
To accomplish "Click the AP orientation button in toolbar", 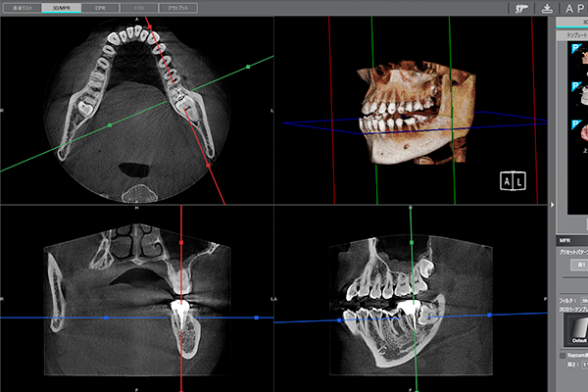I will tap(574, 8).
